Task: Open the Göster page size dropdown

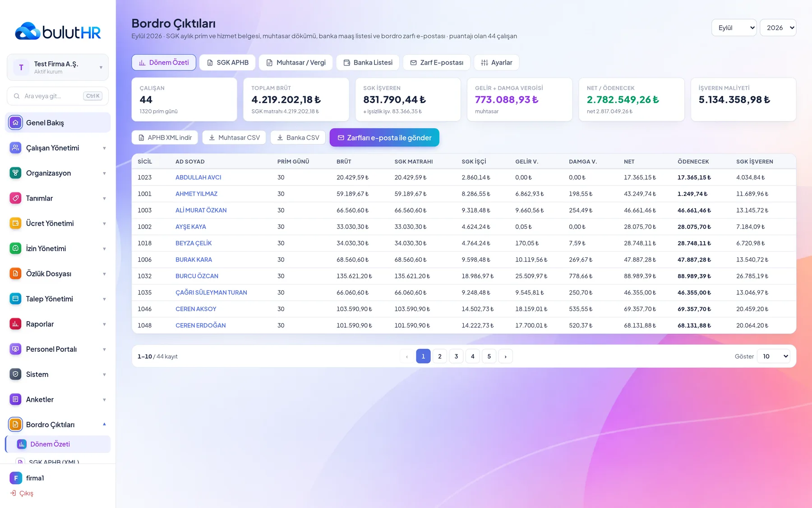Action: click(x=774, y=356)
